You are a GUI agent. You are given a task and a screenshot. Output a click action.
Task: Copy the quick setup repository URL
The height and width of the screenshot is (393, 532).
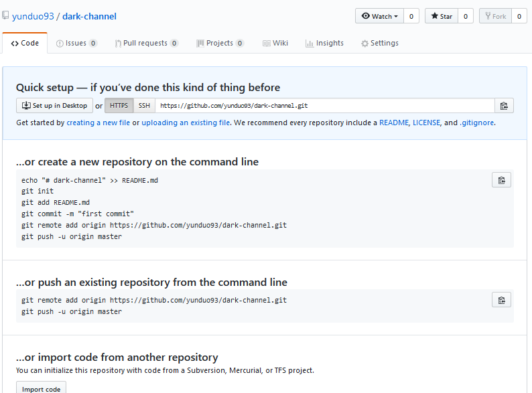pyautogui.click(x=504, y=106)
